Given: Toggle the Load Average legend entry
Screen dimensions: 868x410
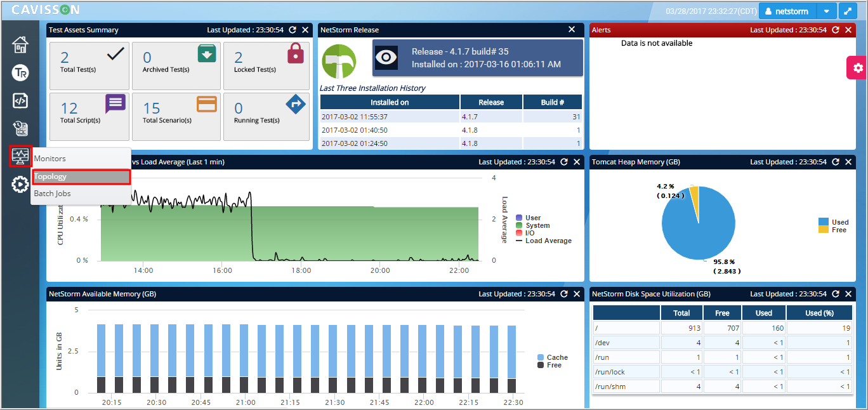Looking at the screenshot, I should [543, 241].
